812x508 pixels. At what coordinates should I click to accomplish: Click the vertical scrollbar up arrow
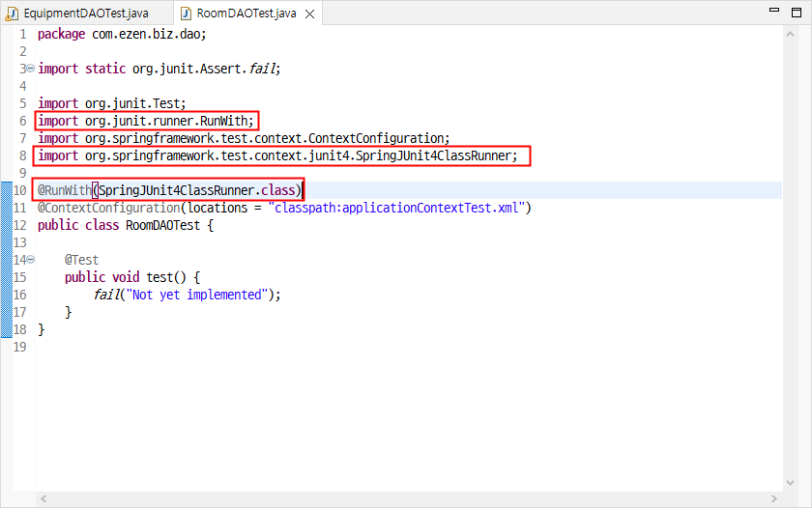point(790,34)
